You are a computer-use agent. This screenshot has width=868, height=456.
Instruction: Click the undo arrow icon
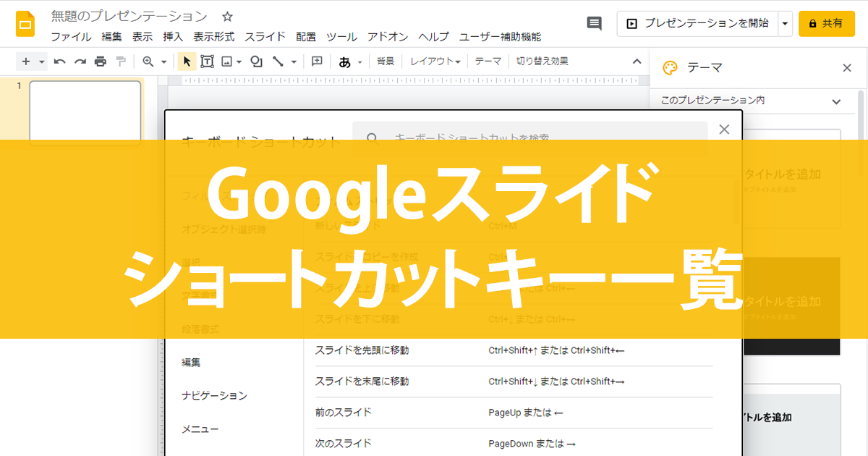click(60, 62)
